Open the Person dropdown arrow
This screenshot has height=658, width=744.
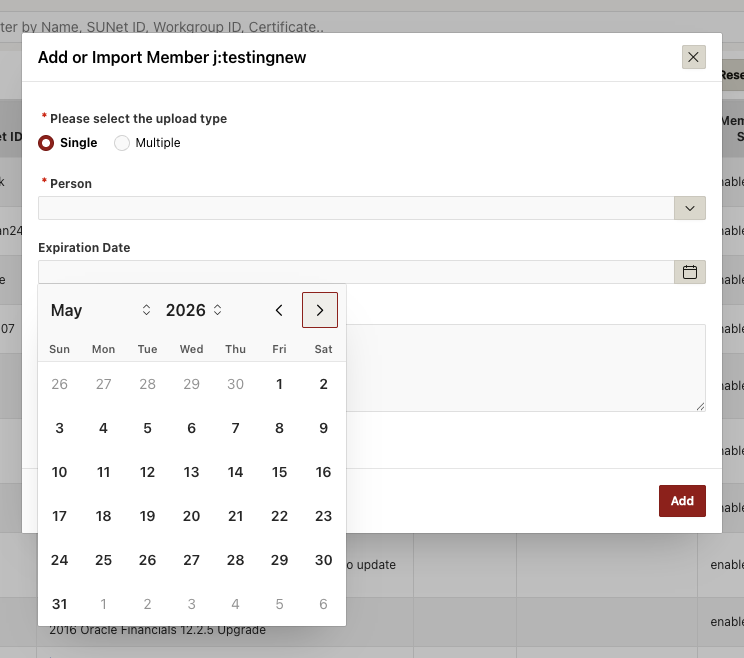[x=689, y=208]
